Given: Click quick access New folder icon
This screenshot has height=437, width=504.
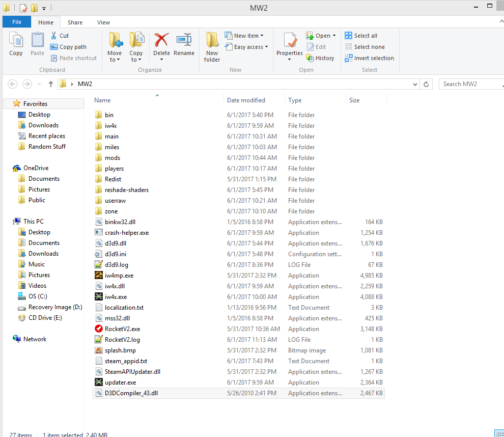Looking at the screenshot, I should tap(34, 8).
